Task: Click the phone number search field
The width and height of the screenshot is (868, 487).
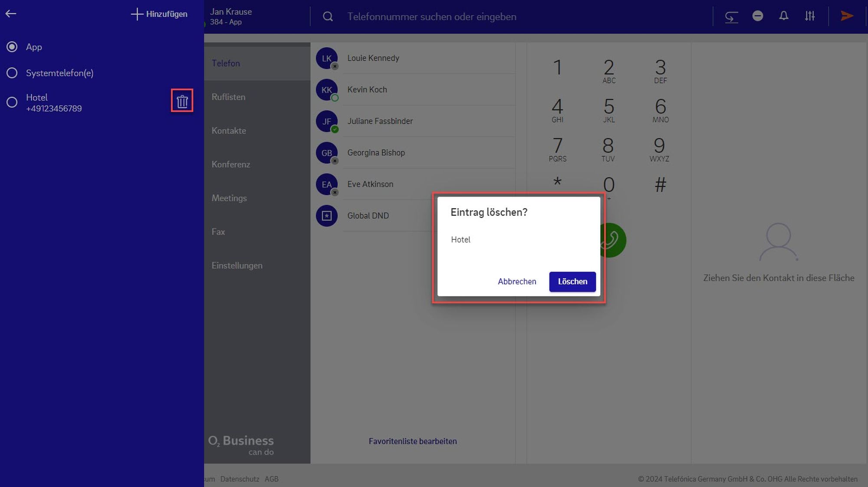Action: click(x=525, y=17)
